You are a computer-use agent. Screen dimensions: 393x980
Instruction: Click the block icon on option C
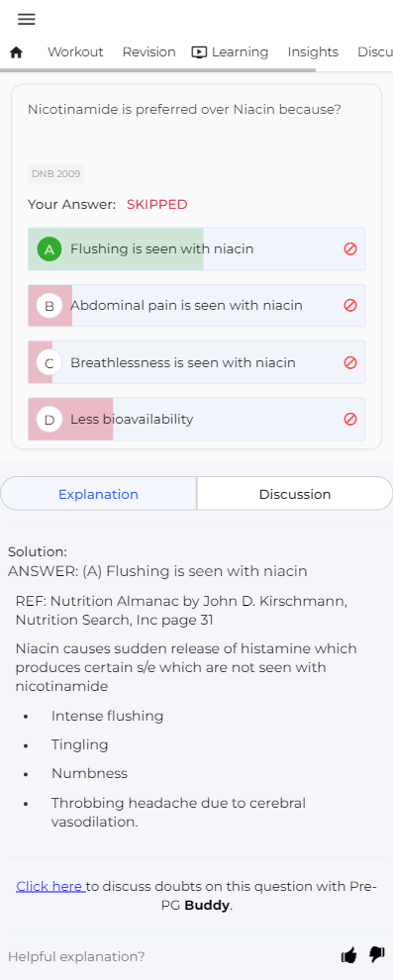350,362
